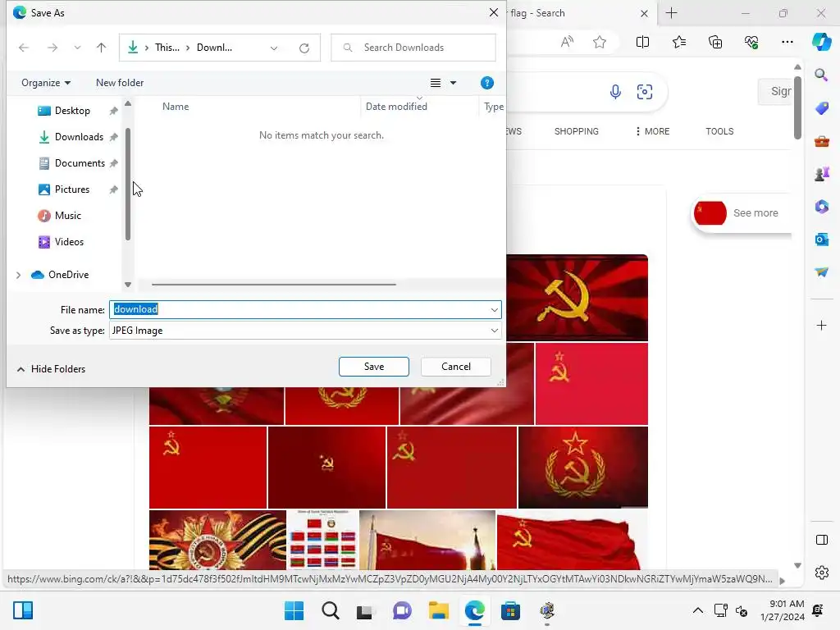Image resolution: width=840 pixels, height=630 pixels.
Task: Open Edge Settings and more menu
Action: coord(787,42)
